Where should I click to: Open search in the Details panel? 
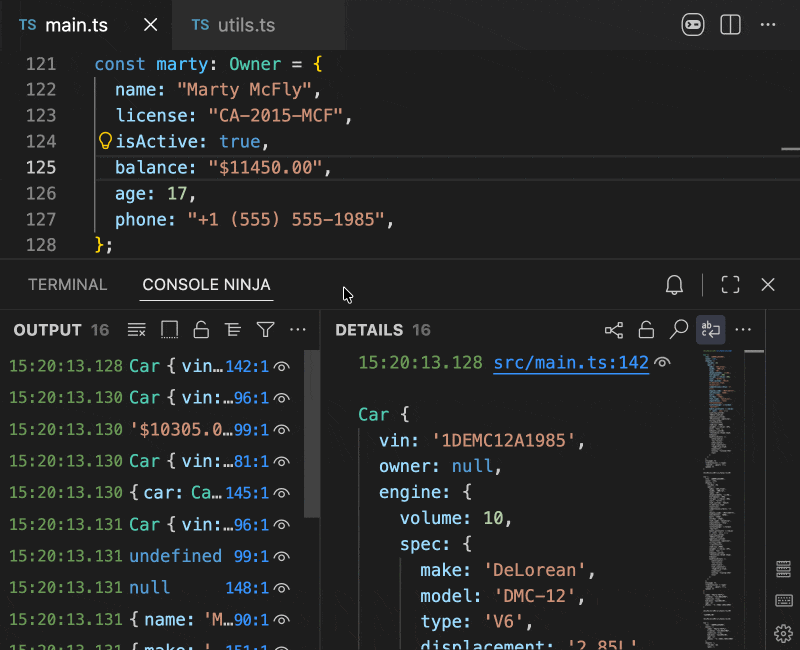(678, 329)
